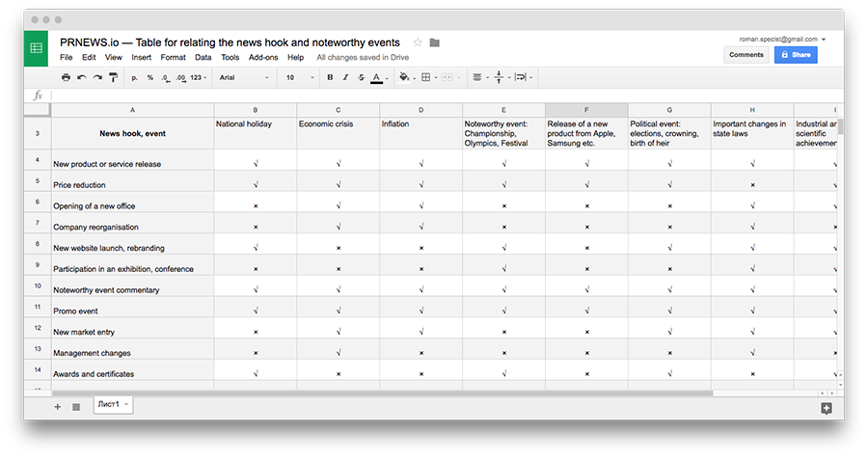Activate the paint format tool
Viewport: 868px width, 462px height.
point(114,77)
